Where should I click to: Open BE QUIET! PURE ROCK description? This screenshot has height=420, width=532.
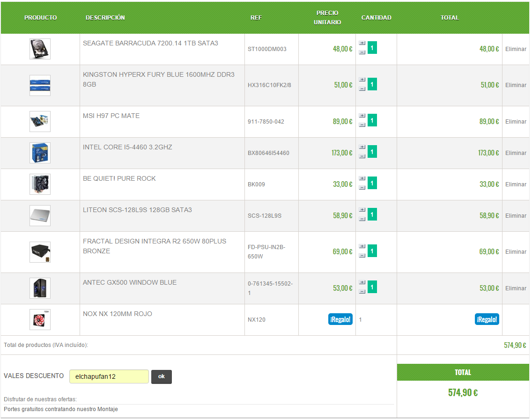click(119, 178)
